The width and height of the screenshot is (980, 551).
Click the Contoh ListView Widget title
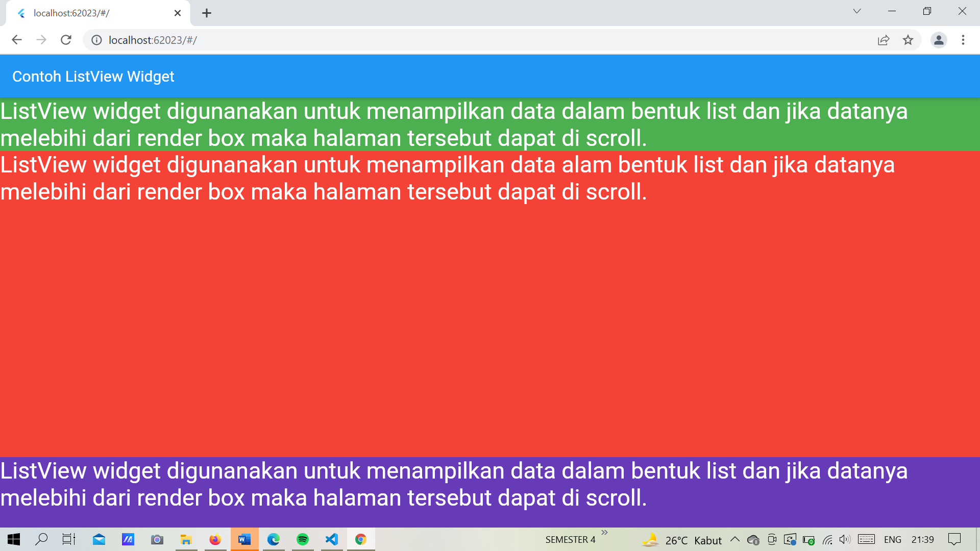point(93,77)
